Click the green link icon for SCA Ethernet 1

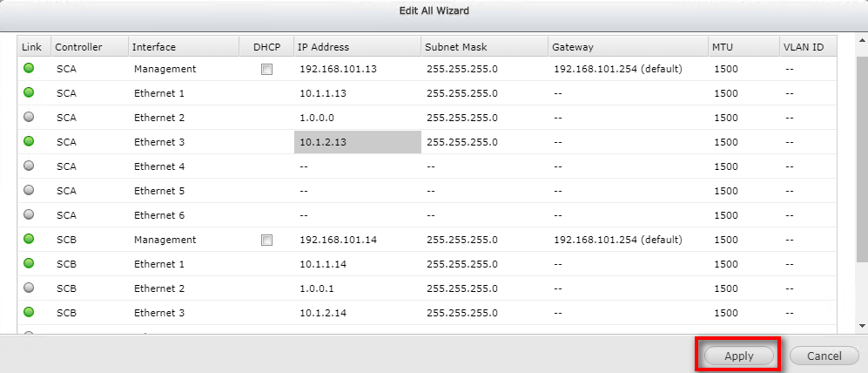(x=28, y=92)
